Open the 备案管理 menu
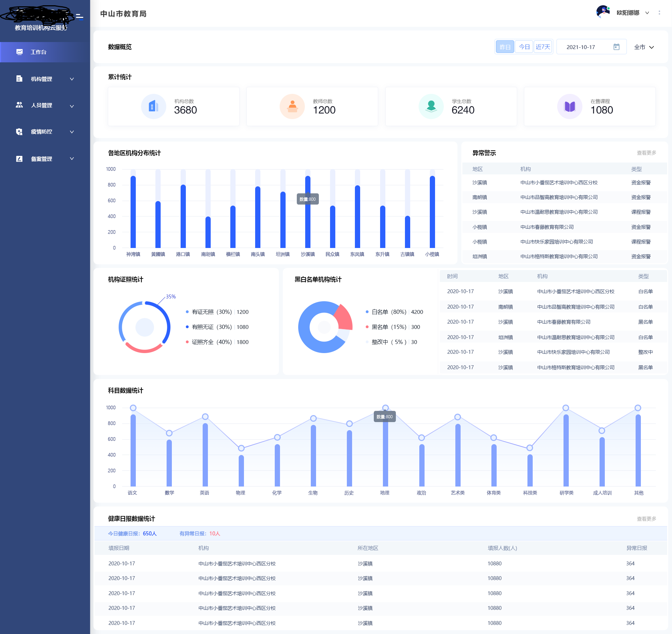 [45, 159]
